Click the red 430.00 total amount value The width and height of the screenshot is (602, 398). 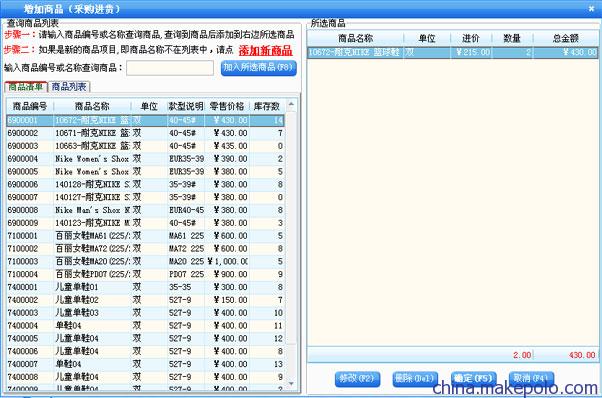click(x=582, y=355)
